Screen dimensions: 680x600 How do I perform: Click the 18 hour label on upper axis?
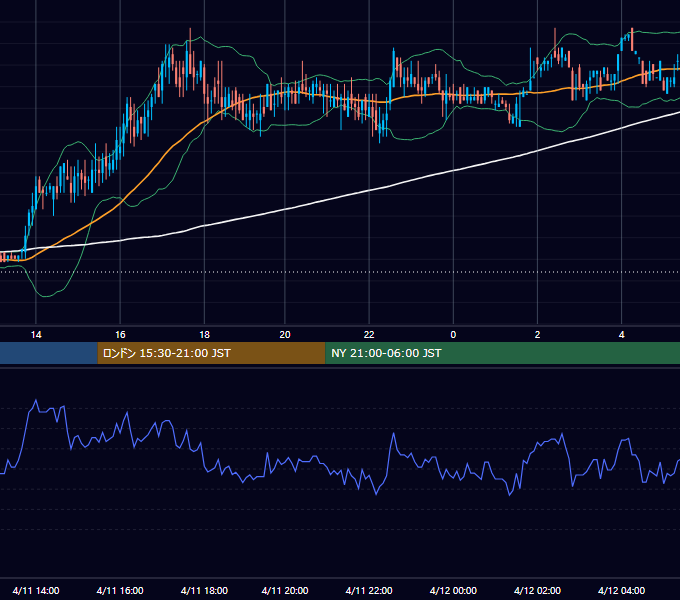204,335
